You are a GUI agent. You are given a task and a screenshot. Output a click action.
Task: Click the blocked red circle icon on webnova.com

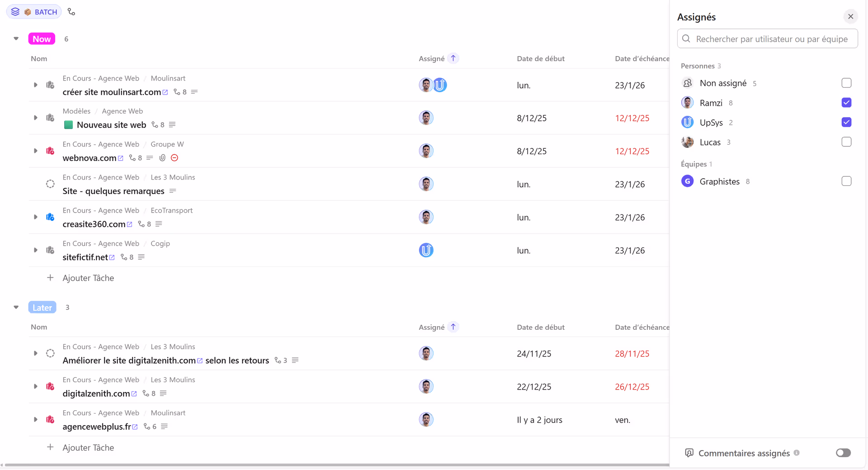pos(175,158)
